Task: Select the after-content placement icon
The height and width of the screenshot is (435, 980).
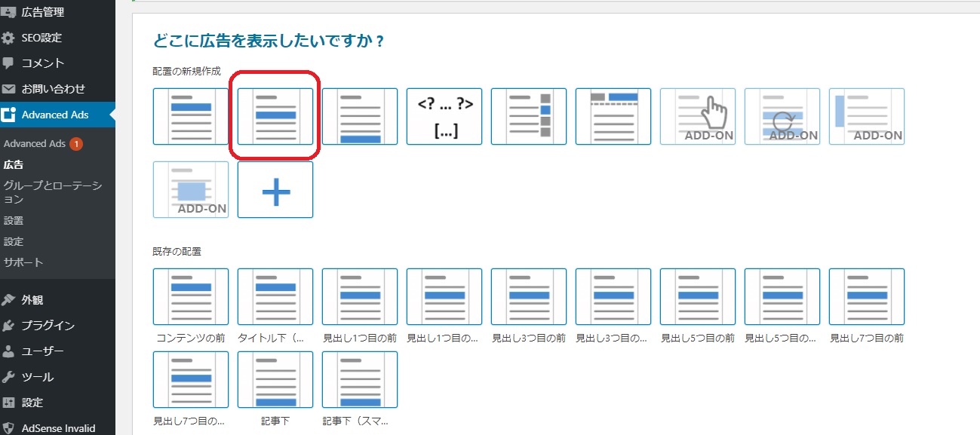Action: [x=360, y=116]
